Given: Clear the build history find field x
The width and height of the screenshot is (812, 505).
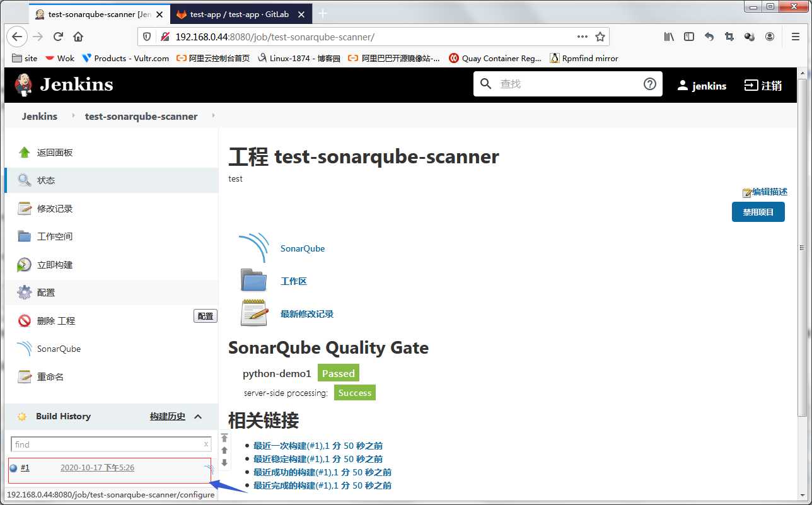Looking at the screenshot, I should (206, 444).
